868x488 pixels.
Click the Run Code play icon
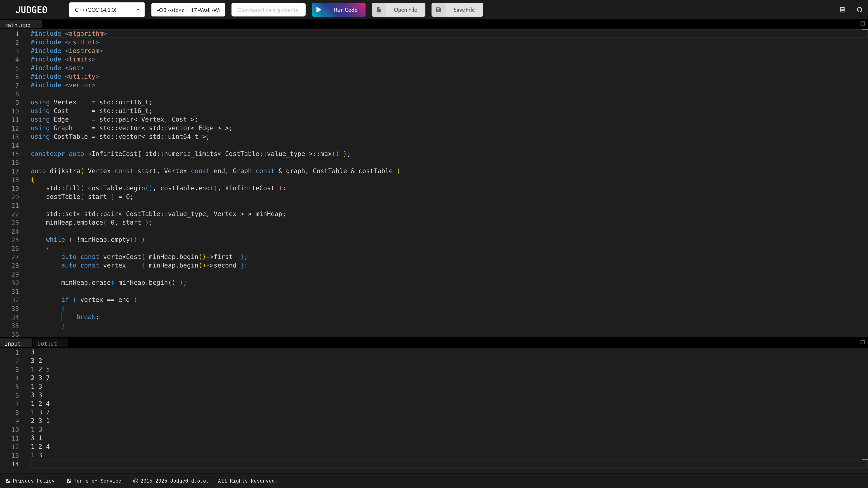click(x=319, y=10)
